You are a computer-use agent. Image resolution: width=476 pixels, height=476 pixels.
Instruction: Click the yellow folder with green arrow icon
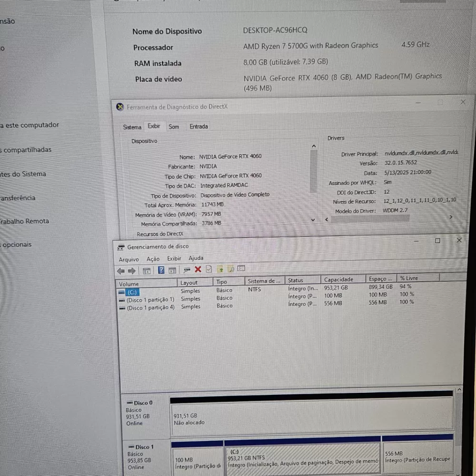[x=220, y=269]
